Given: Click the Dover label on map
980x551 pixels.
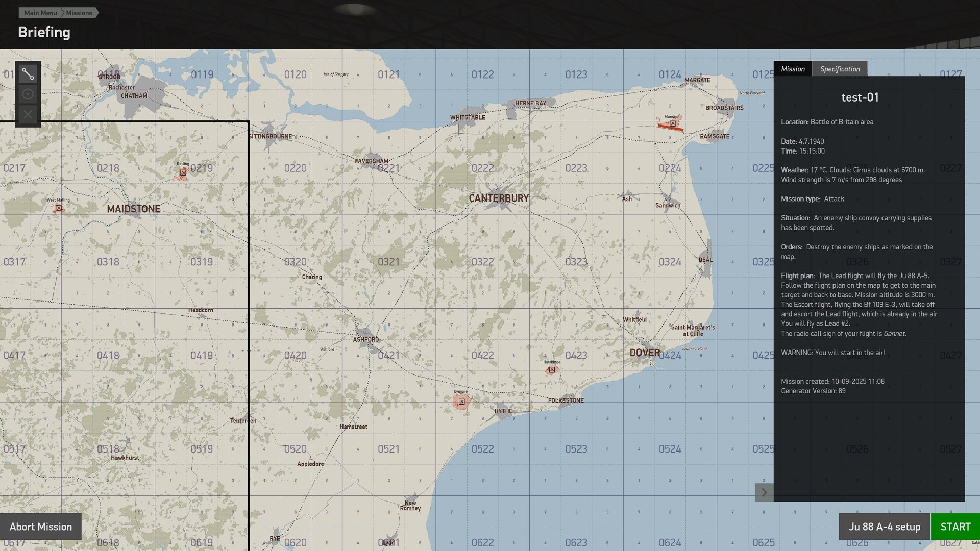Looking at the screenshot, I should [645, 353].
